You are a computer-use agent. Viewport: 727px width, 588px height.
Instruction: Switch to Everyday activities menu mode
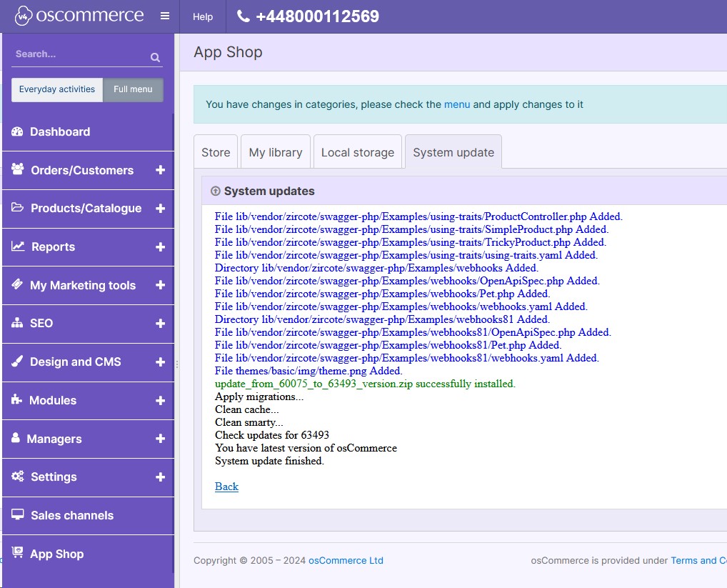click(x=57, y=89)
